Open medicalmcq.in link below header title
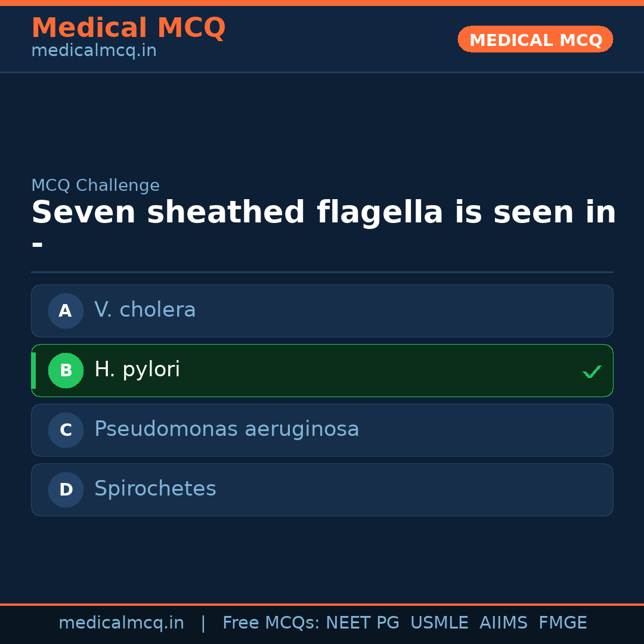Image resolution: width=644 pixels, height=644 pixels. (94, 51)
